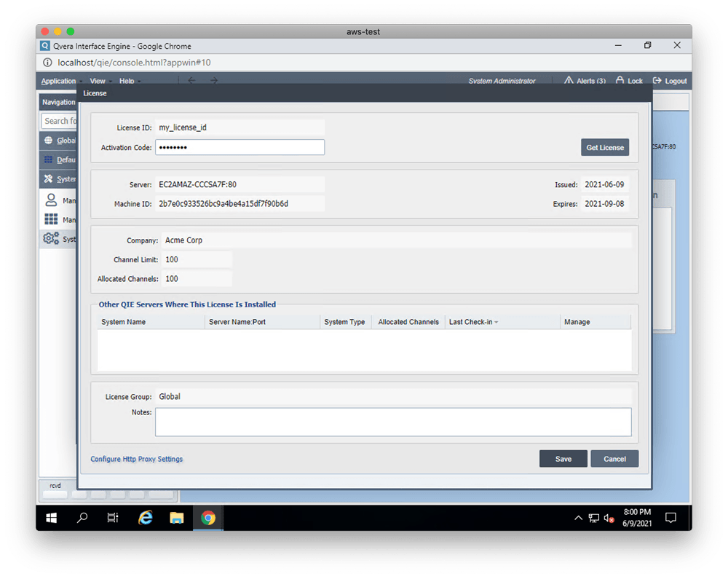The width and height of the screenshot is (728, 579).
Task: Click the grid tiles icon in navigation
Action: (x=51, y=219)
